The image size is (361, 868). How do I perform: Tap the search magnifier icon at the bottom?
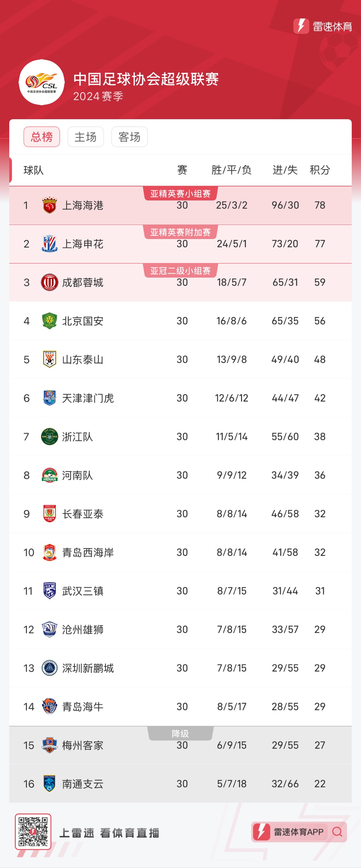click(337, 832)
